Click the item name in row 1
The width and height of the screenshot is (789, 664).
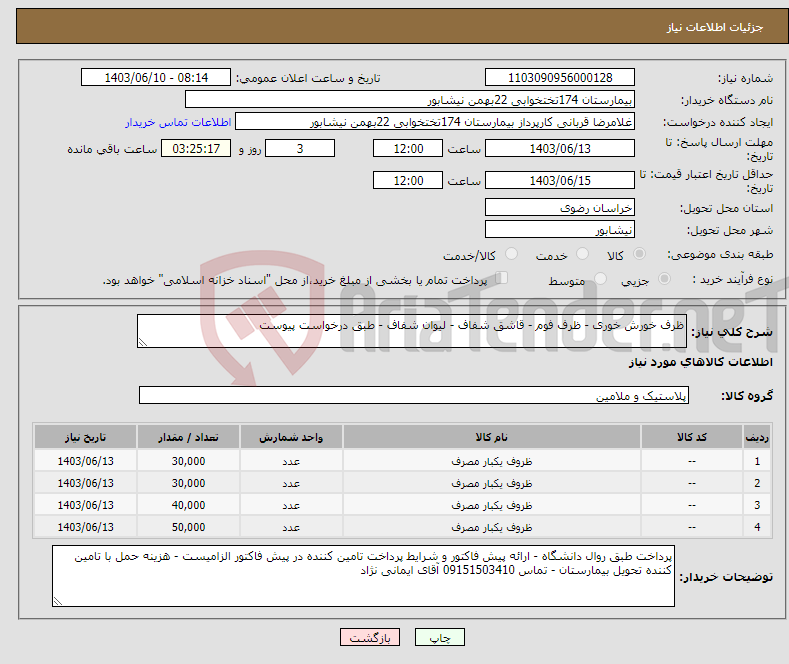click(x=492, y=461)
